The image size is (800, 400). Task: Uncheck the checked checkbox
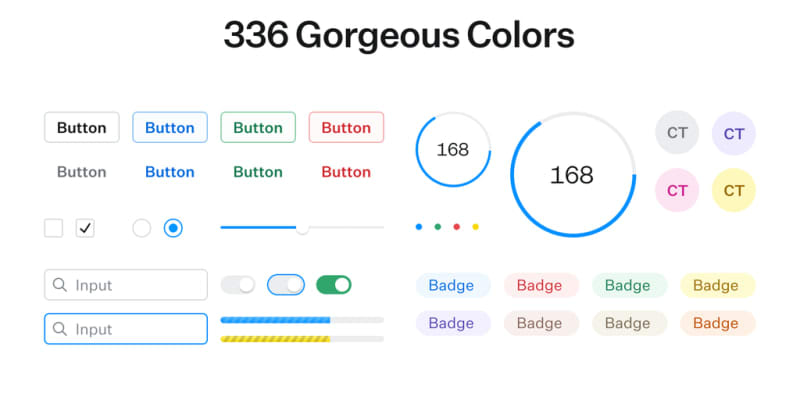coord(85,228)
